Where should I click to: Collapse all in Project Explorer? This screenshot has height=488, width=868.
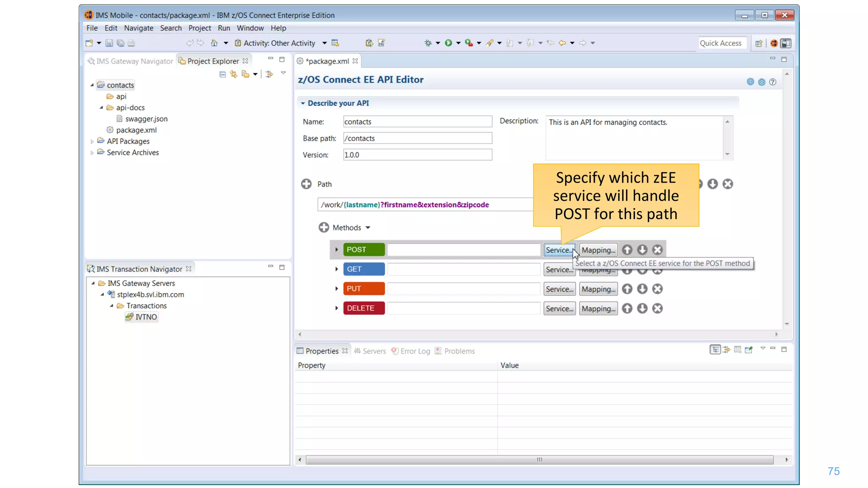click(x=223, y=74)
